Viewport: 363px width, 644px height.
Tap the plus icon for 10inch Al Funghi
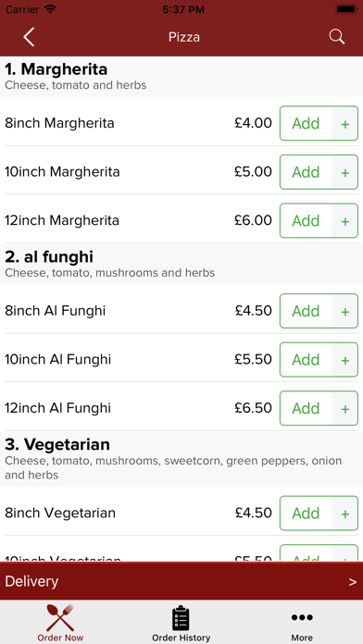pyautogui.click(x=344, y=360)
